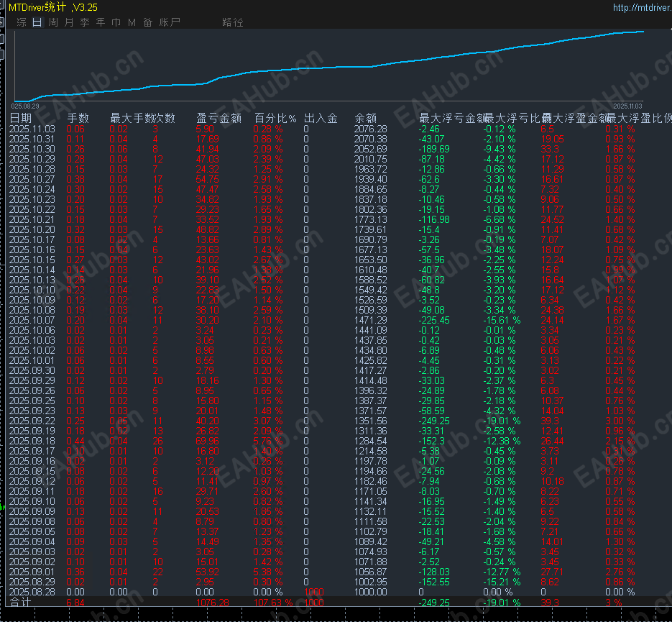The image size is (672, 622).
Task: Select the 日 daily statistics tab
Action: (37, 22)
